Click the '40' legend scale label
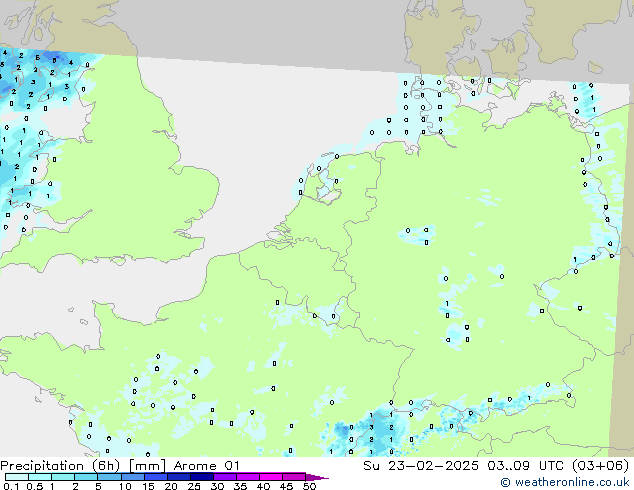Viewport: 634px width, 490px height. pos(263,486)
